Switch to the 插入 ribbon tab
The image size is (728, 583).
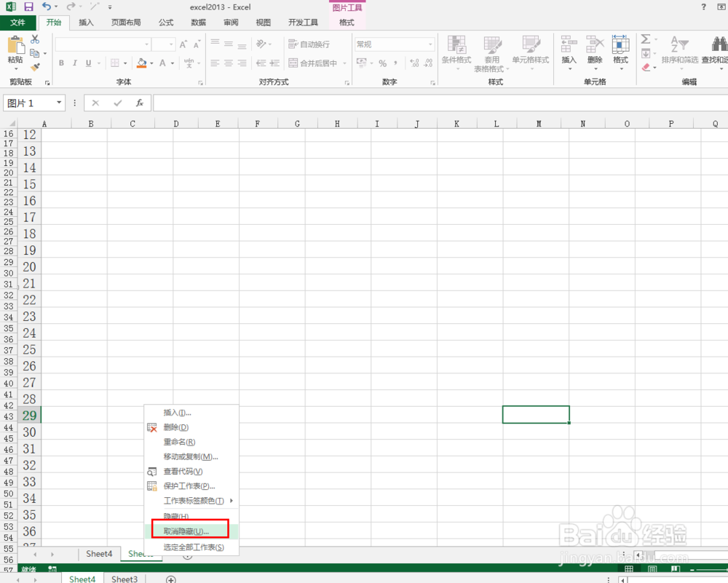(86, 22)
